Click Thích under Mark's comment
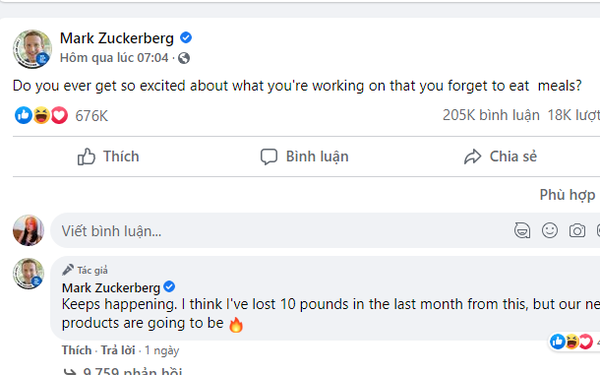This screenshot has width=600, height=375. tap(77, 350)
